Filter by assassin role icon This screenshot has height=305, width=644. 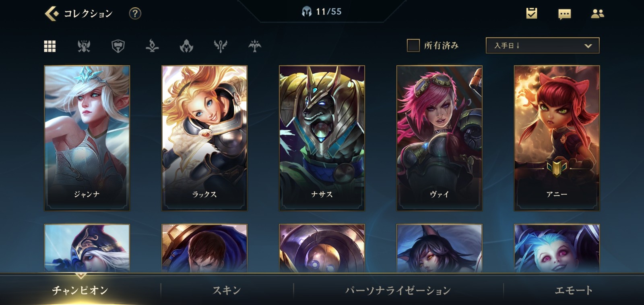(x=186, y=46)
